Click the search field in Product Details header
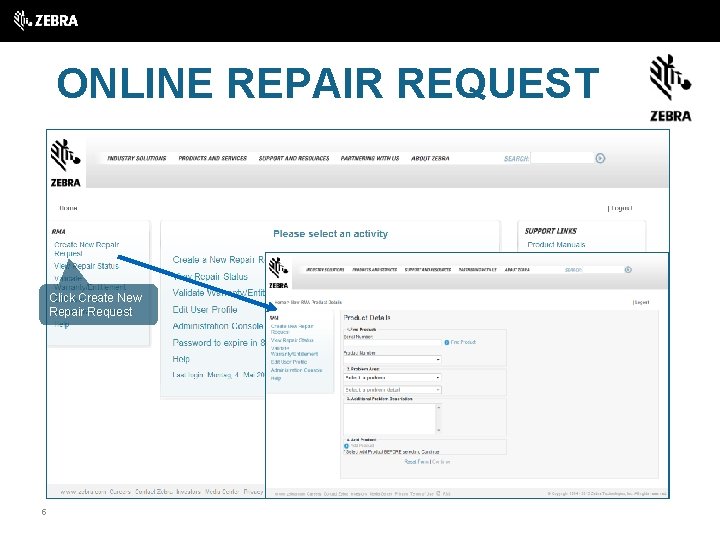 click(x=603, y=270)
